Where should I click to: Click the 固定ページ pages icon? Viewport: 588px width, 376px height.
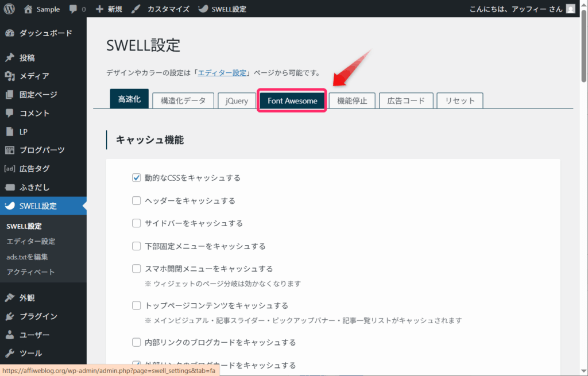click(10, 95)
